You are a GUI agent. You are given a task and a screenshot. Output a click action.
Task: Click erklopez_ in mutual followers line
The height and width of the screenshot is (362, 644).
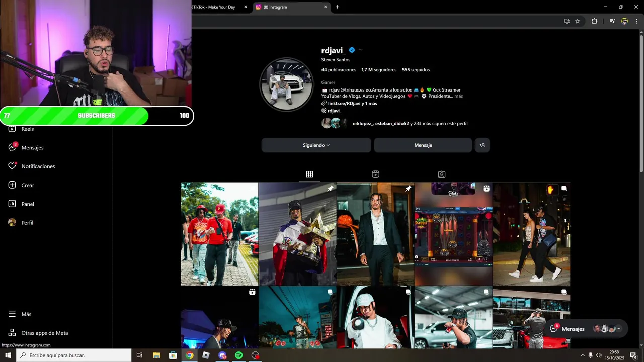click(x=363, y=123)
